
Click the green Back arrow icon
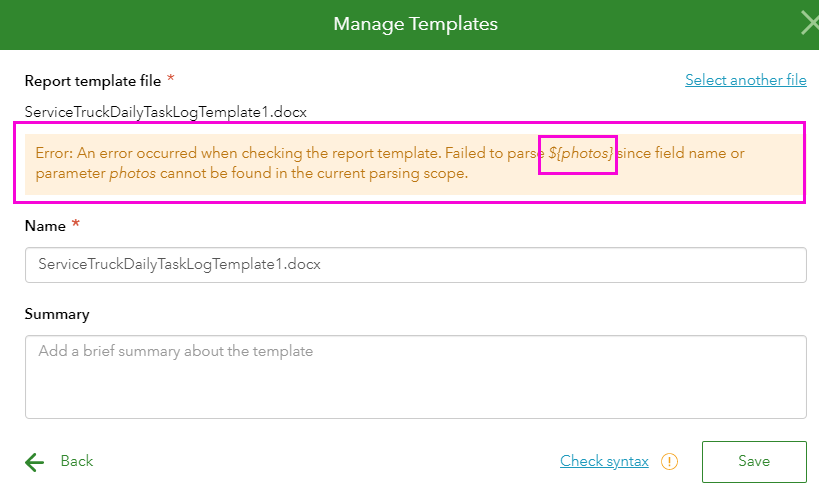[35, 461]
